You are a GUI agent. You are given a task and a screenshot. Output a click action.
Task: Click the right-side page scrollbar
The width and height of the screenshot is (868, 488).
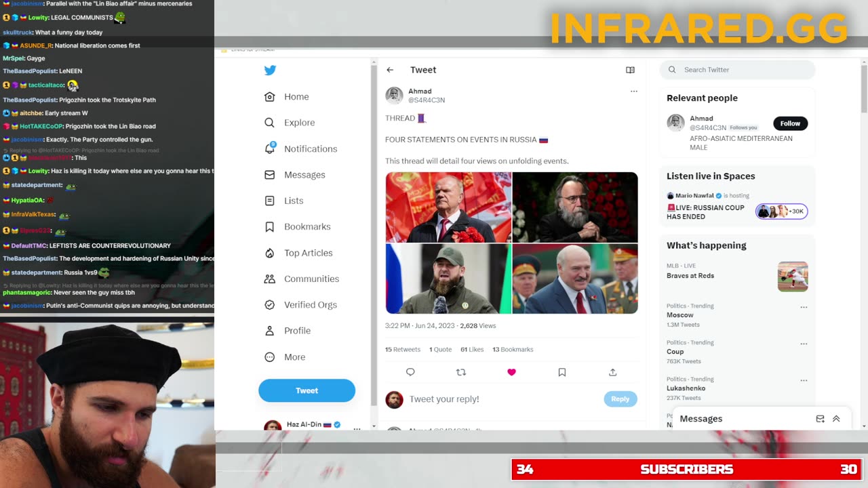[x=863, y=88]
